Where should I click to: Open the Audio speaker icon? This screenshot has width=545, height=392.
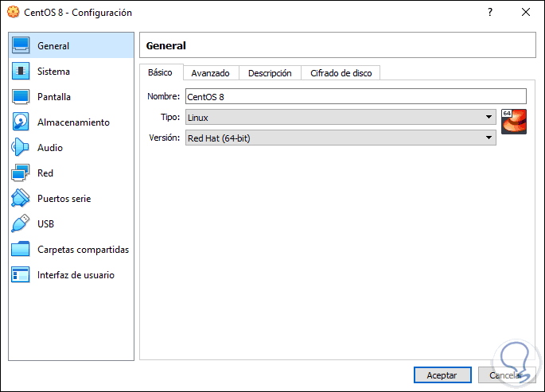coord(20,147)
